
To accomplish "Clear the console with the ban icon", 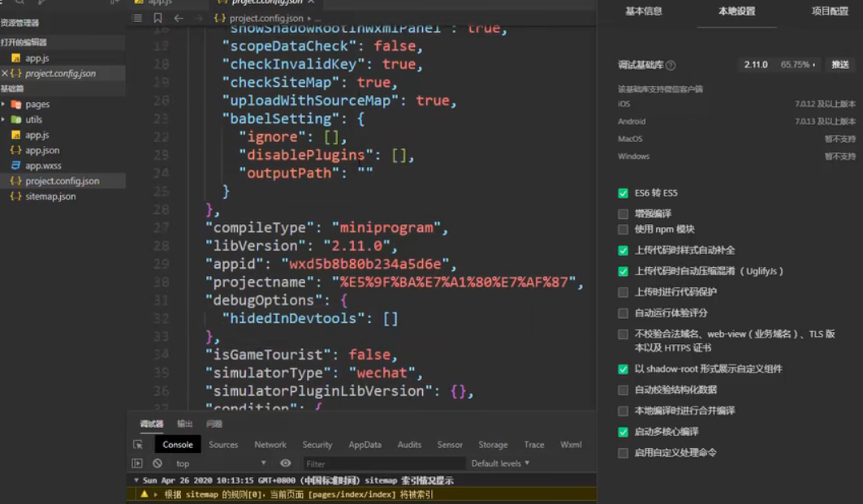I will tap(157, 463).
